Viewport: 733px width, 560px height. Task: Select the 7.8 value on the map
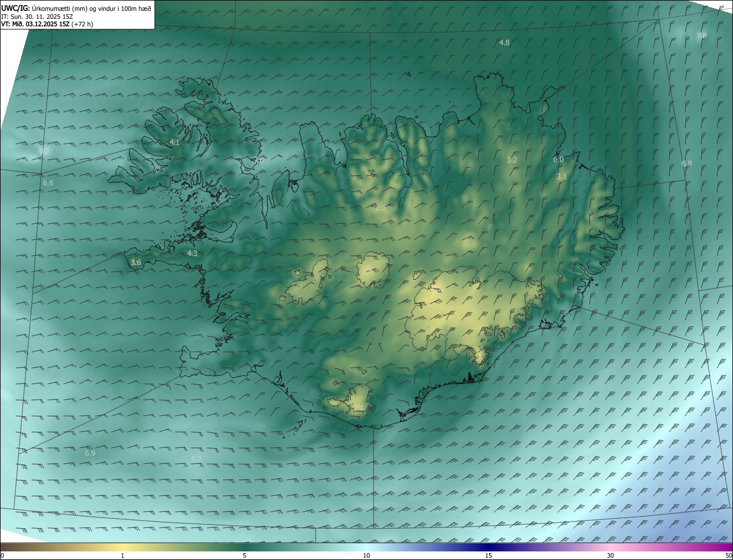pyautogui.click(x=702, y=36)
